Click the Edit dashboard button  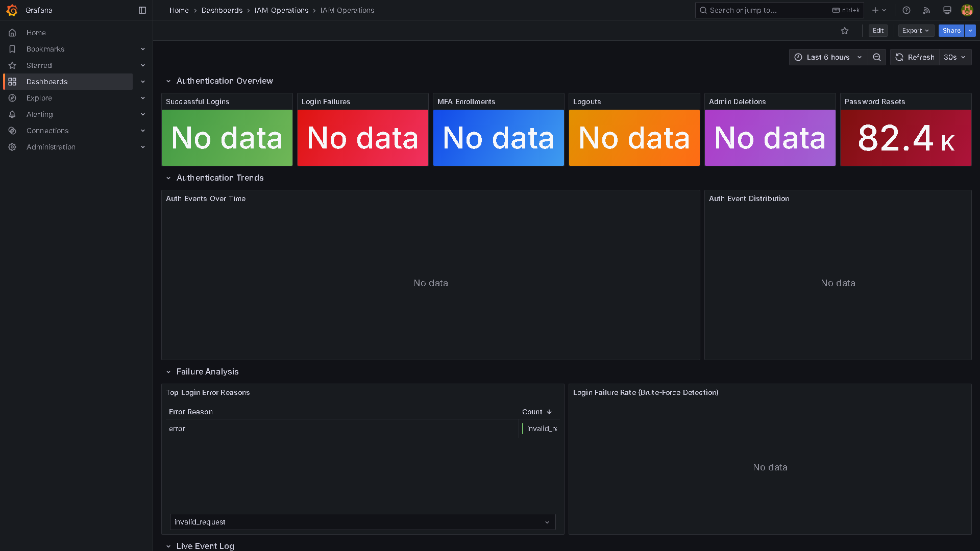[877, 31]
